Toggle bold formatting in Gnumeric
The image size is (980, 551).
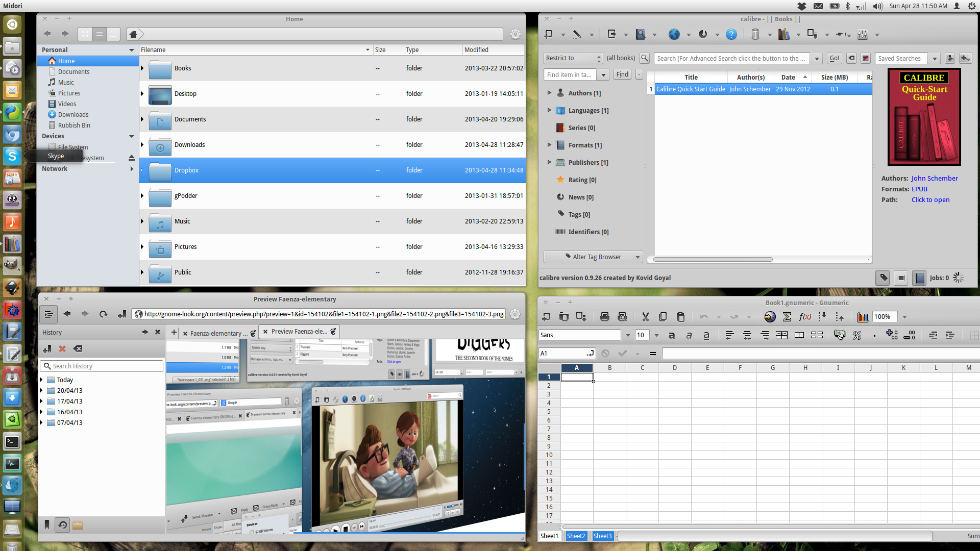pos(672,335)
